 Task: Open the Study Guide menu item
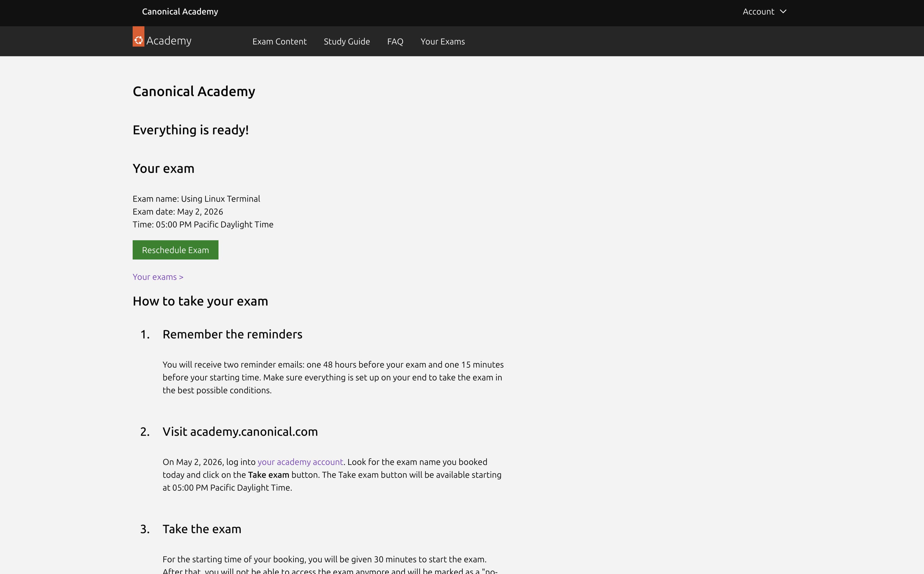[346, 41]
